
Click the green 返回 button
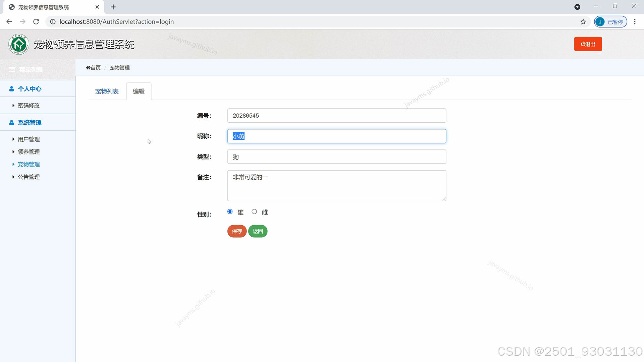click(258, 231)
